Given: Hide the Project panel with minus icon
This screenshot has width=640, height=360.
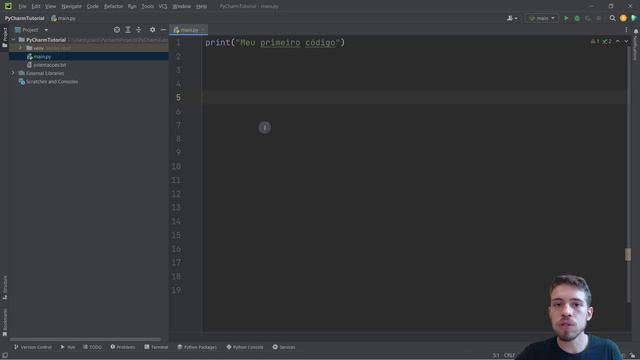Looking at the screenshot, I should click(163, 30).
